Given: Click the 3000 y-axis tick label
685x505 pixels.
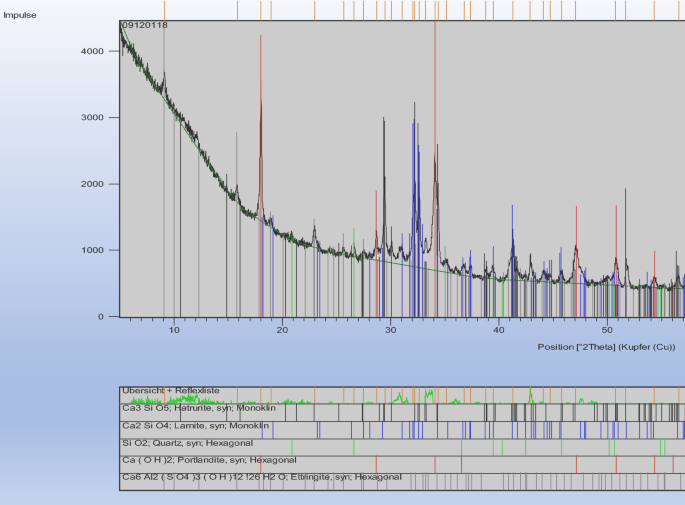Looking at the screenshot, I should [x=92, y=118].
